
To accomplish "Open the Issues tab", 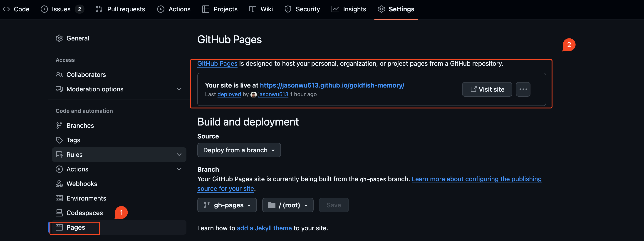I will pyautogui.click(x=62, y=9).
